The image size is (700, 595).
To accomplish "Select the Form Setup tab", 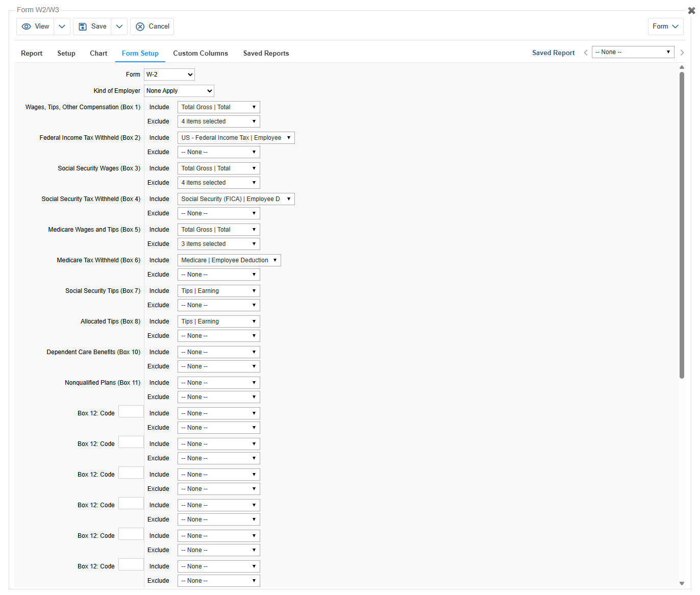I will tap(140, 53).
